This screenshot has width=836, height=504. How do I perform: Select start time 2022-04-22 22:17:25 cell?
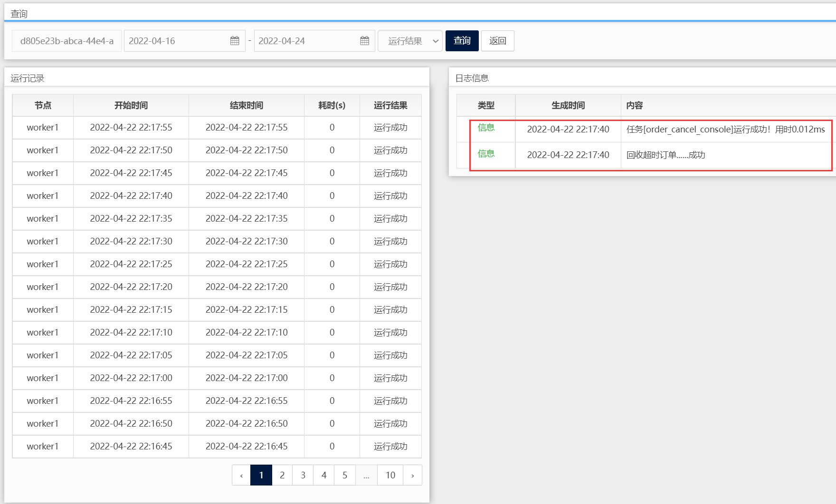(131, 264)
